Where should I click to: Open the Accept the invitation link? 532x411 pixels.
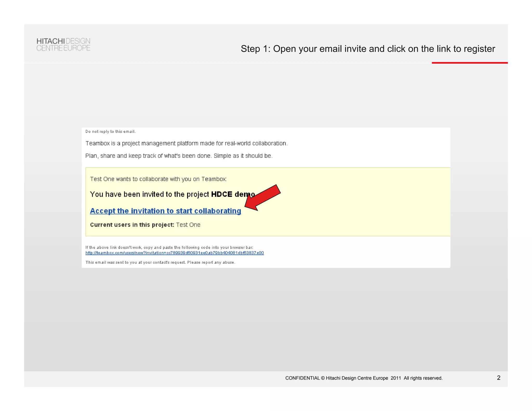pos(165,211)
